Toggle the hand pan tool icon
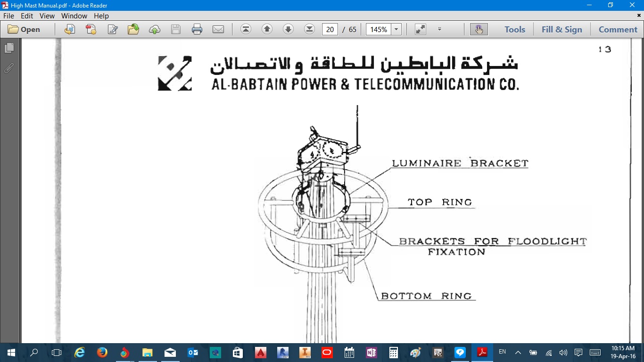Image resolution: width=644 pixels, height=362 pixels. click(x=479, y=29)
